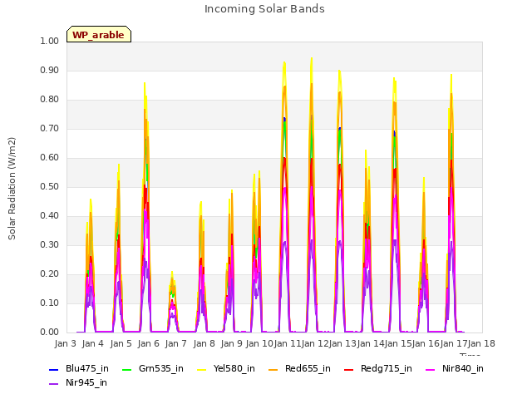Click the Jan 9 x-axis date label
532x399 pixels.
point(232,343)
